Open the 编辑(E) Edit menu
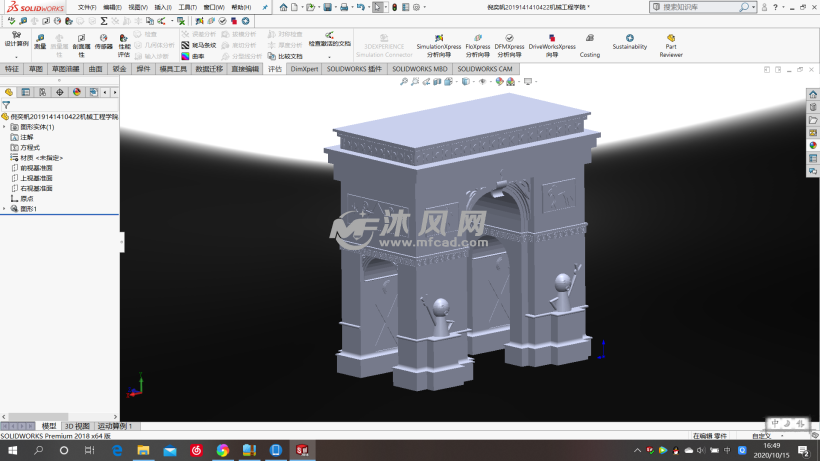The image size is (820, 461). [112, 7]
